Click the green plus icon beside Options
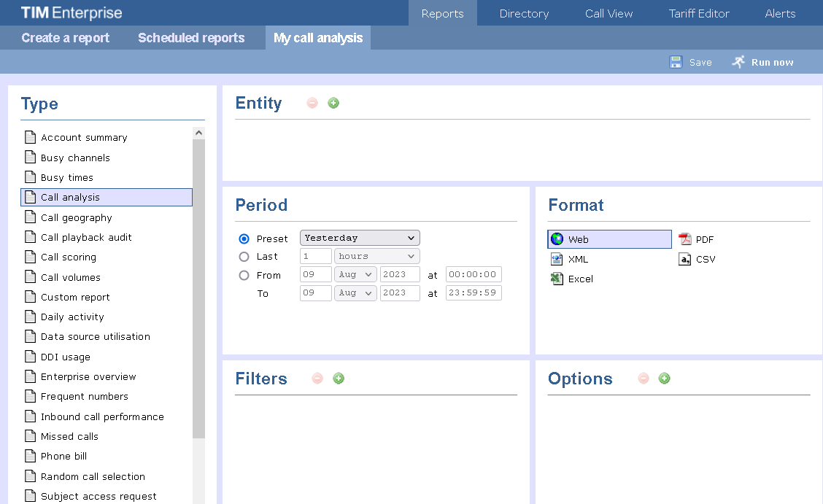Image resolution: width=823 pixels, height=504 pixels. pos(664,378)
